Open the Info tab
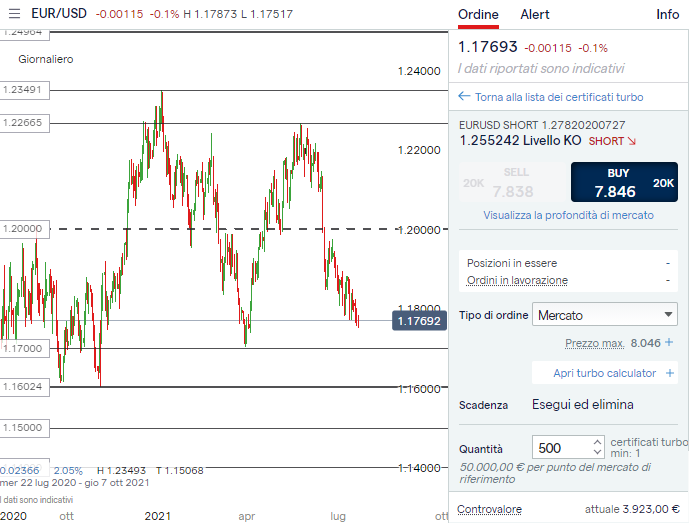This screenshot has width=689, height=523. pos(667,14)
